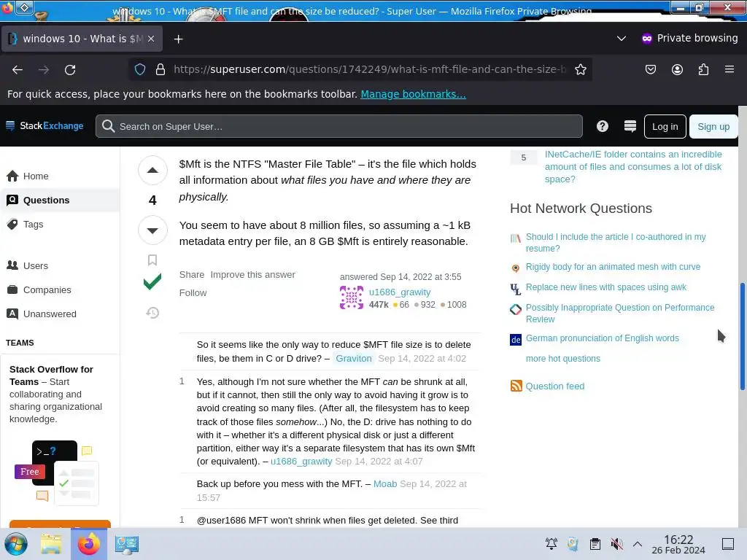The image size is (747, 560).
Task: Click u1686_grawity's avatar image
Action: (x=352, y=297)
